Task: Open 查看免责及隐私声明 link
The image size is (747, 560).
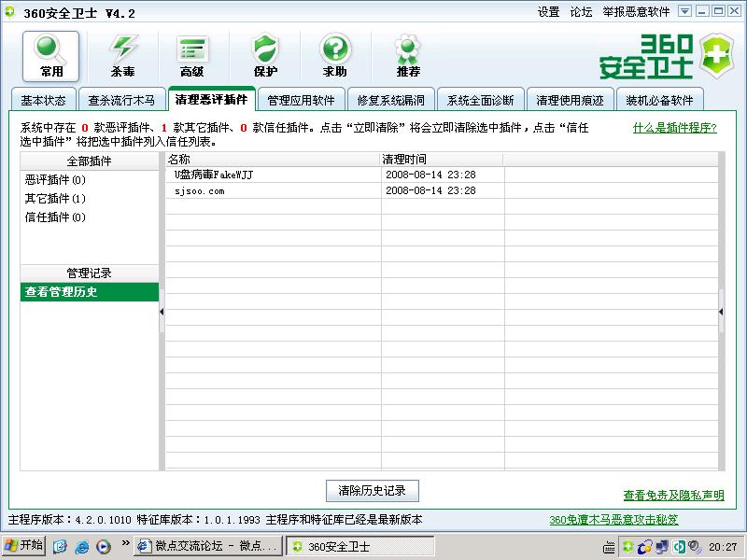Action: tap(673, 496)
